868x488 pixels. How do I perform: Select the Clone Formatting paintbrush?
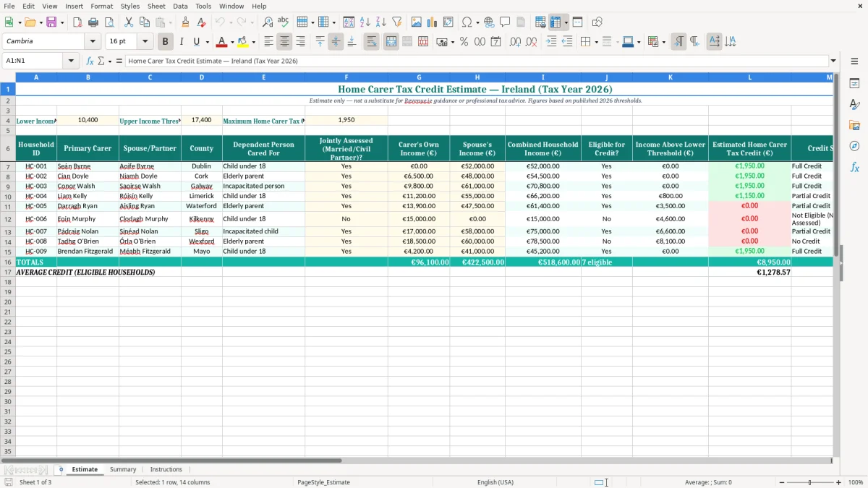click(x=186, y=22)
